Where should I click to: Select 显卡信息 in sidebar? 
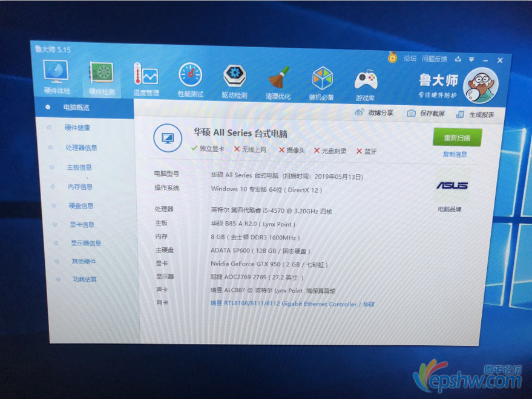(82, 224)
